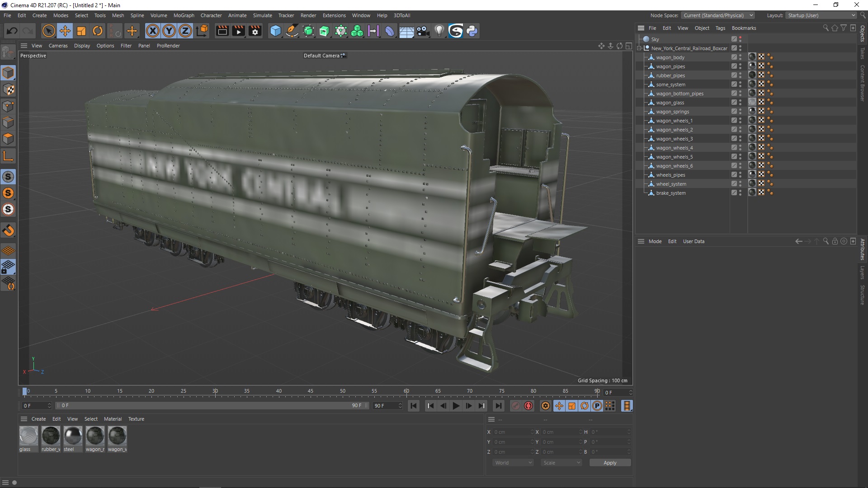868x488 pixels.
Task: Add a Light object
Action: point(439,31)
